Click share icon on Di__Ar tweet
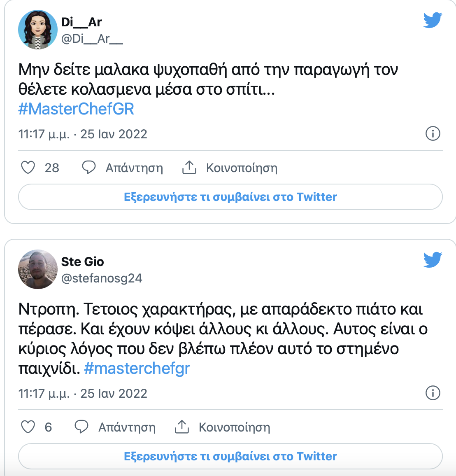The height and width of the screenshot is (476, 456). pos(189,168)
